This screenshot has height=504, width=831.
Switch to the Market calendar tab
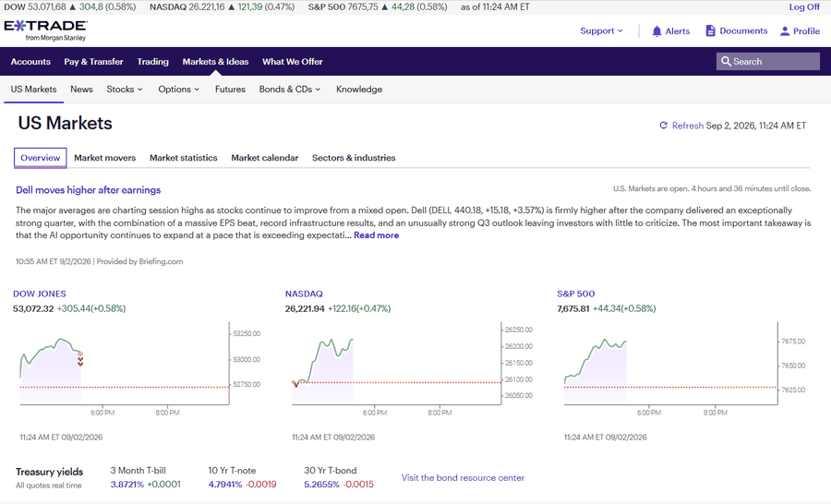point(264,158)
